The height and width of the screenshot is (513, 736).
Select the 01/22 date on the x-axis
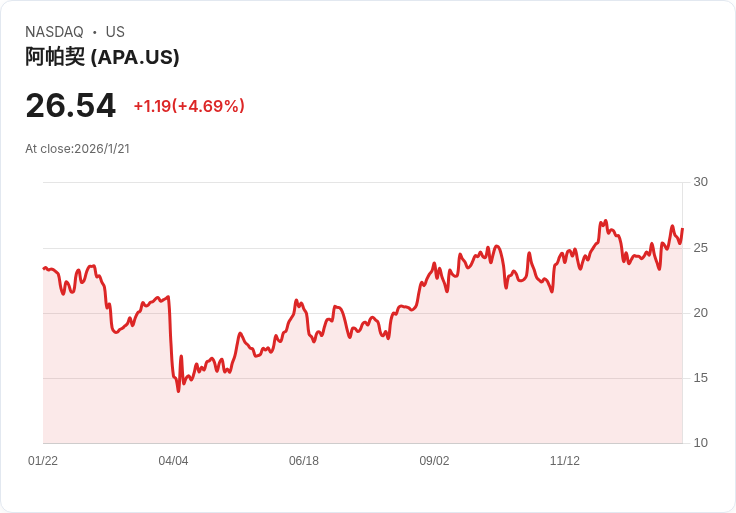(x=43, y=461)
